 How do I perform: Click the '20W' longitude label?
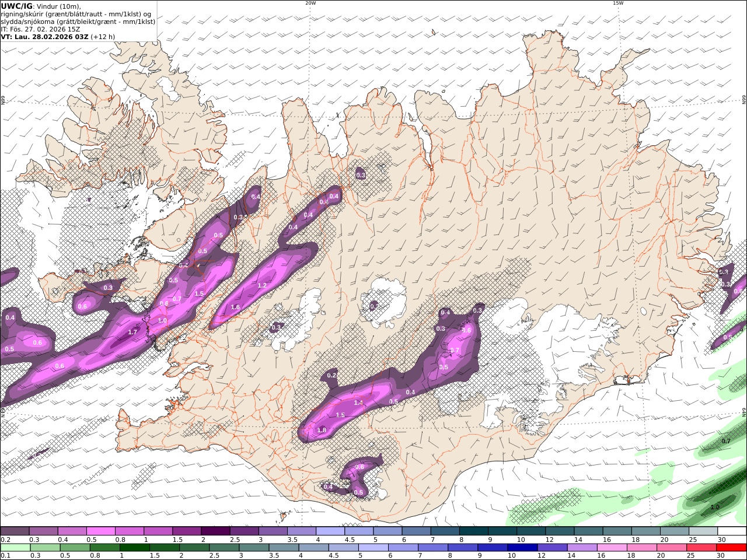[310, 3]
